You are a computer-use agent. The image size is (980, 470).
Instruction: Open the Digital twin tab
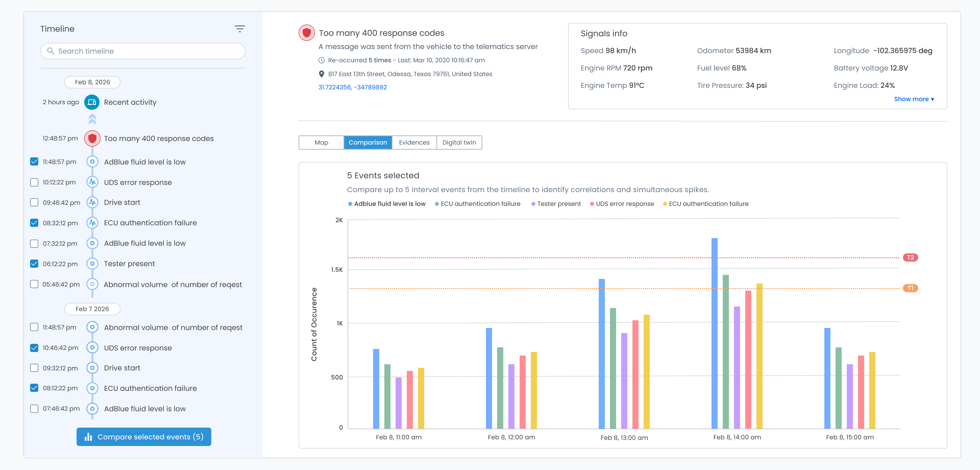tap(459, 143)
